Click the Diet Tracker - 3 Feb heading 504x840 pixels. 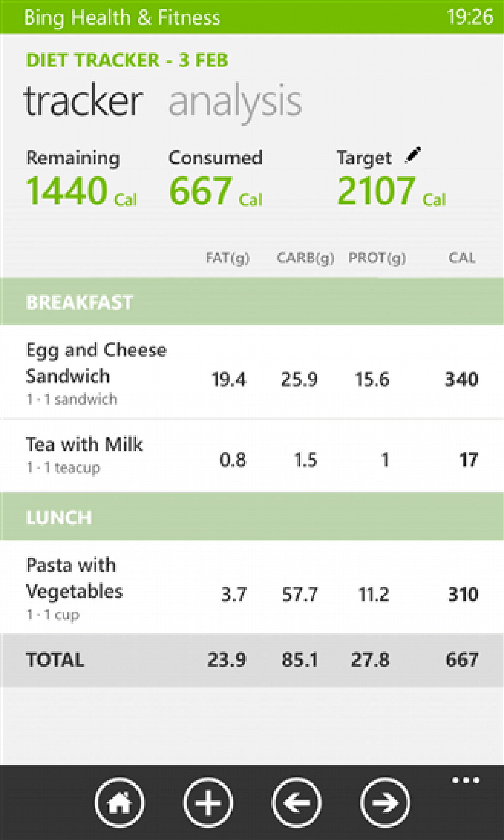(x=127, y=60)
